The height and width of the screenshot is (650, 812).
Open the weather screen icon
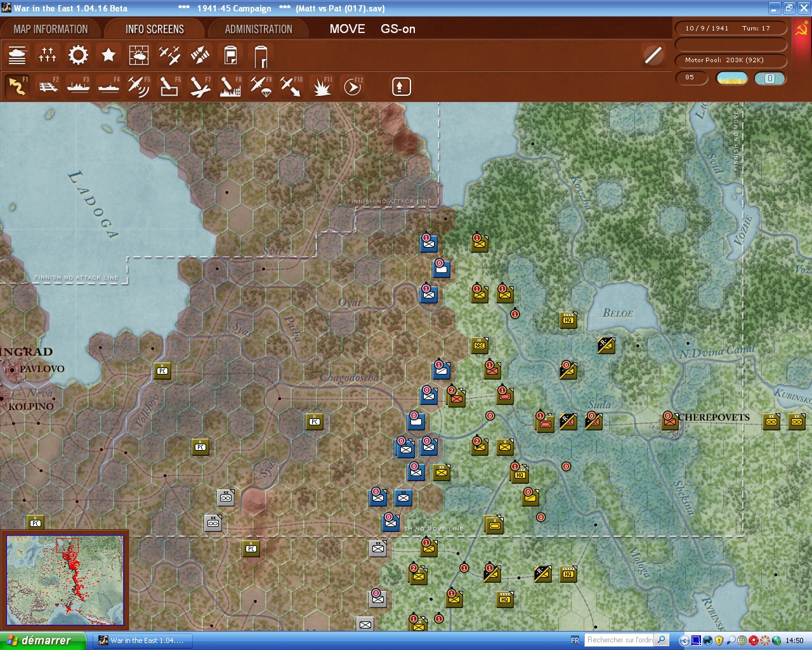click(x=139, y=56)
